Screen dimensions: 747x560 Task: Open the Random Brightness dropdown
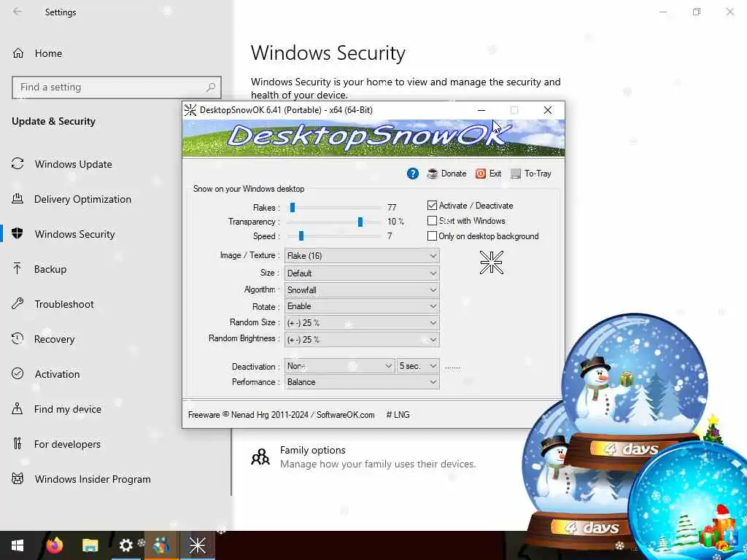(x=362, y=340)
